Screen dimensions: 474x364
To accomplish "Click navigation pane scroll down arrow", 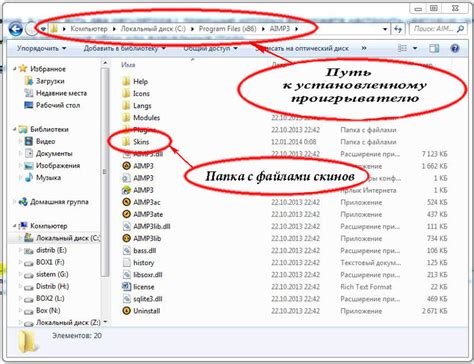I will tap(105, 322).
